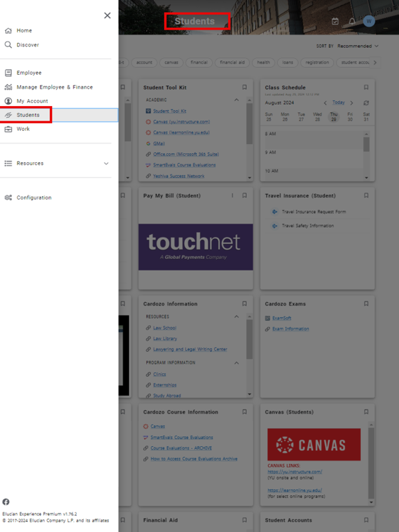Filter cards by registration tag

317,62
